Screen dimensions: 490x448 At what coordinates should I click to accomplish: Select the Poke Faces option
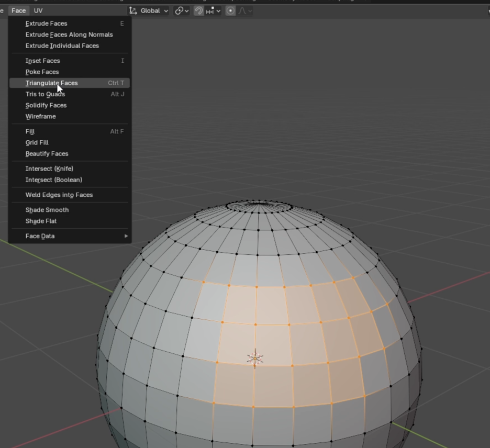pyautogui.click(x=70, y=72)
